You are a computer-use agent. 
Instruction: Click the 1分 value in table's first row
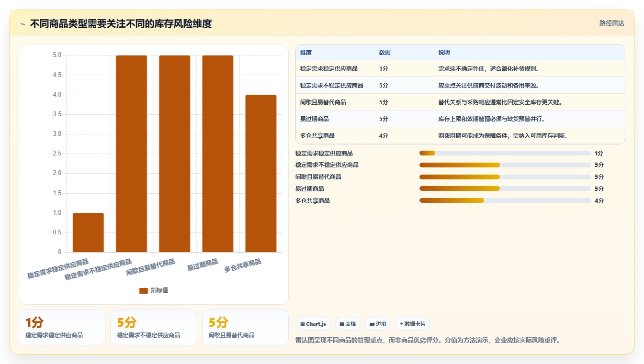point(384,69)
